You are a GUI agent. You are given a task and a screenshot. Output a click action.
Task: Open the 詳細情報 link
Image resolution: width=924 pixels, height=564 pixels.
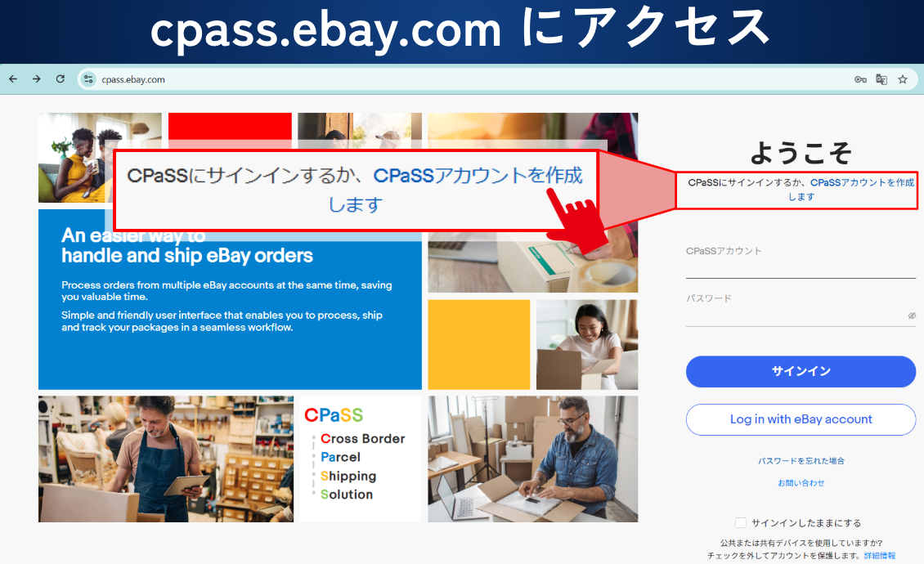point(880,556)
